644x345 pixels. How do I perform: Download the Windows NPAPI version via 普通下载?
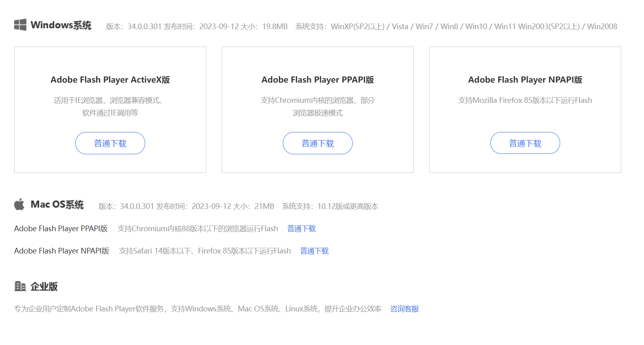coord(525,143)
